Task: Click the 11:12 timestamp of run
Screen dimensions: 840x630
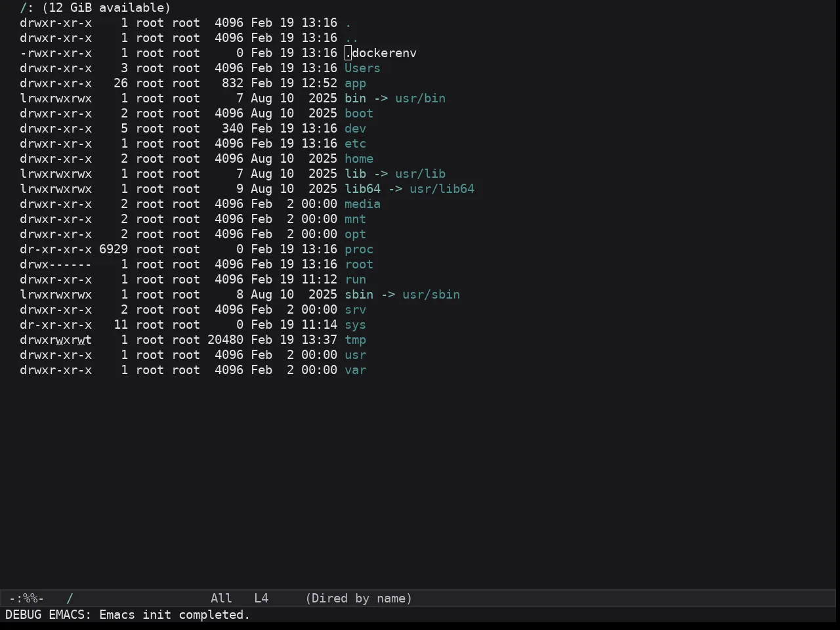Action: click(319, 280)
